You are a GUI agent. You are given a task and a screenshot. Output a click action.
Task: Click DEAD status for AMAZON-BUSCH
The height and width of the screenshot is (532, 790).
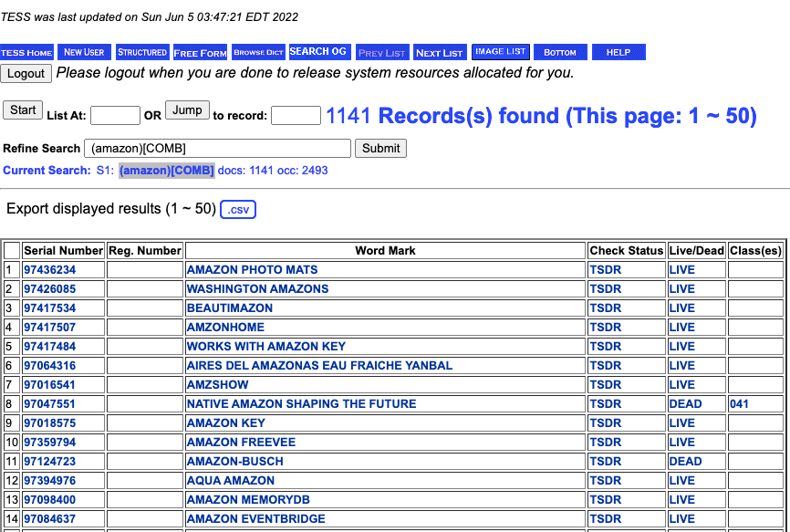[x=685, y=461]
